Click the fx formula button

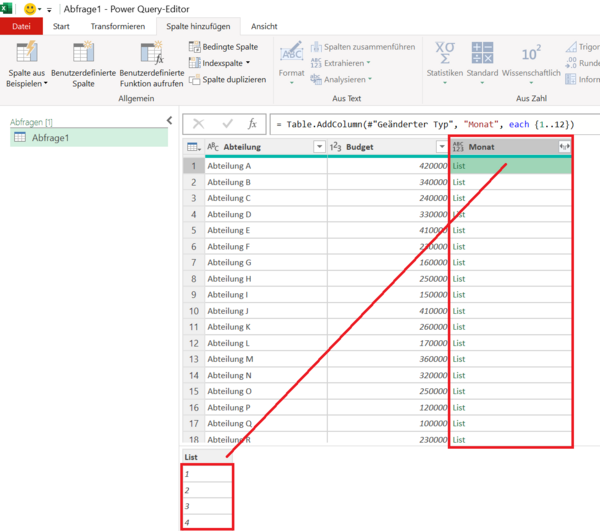click(x=253, y=123)
